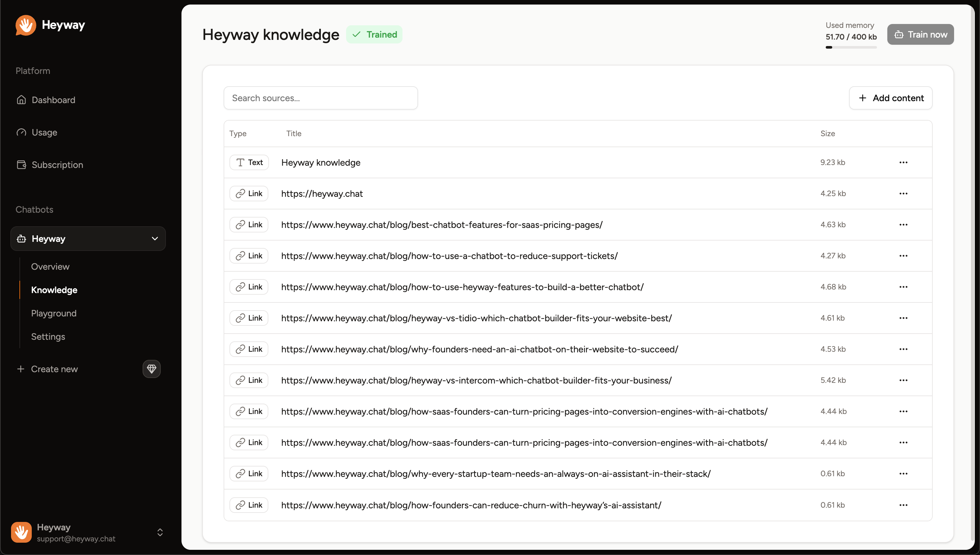Click the Link badge on heyway-vs-intercom row
The height and width of the screenshot is (555, 980).
(249, 380)
